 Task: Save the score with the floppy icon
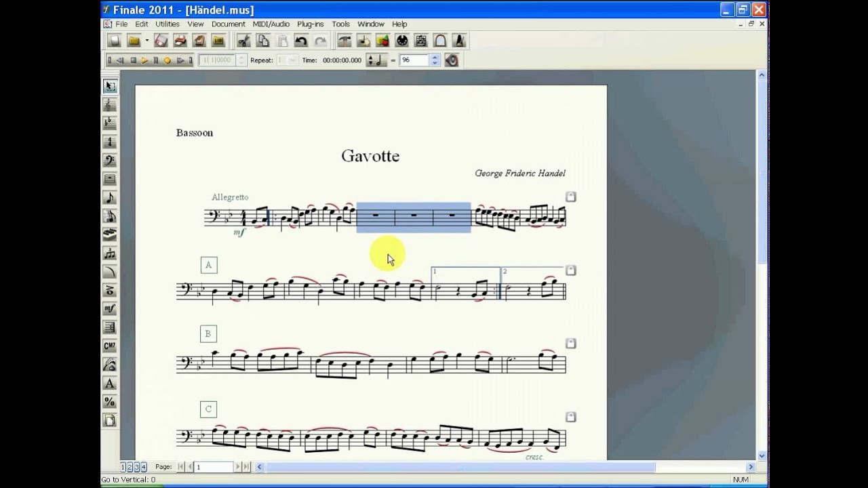point(161,41)
